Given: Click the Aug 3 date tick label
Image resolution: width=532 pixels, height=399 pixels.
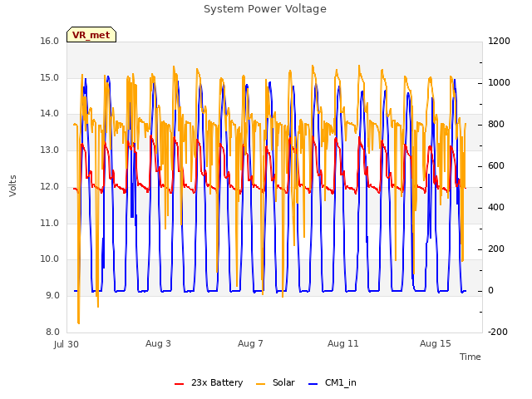Looking at the screenshot, I should [158, 343].
